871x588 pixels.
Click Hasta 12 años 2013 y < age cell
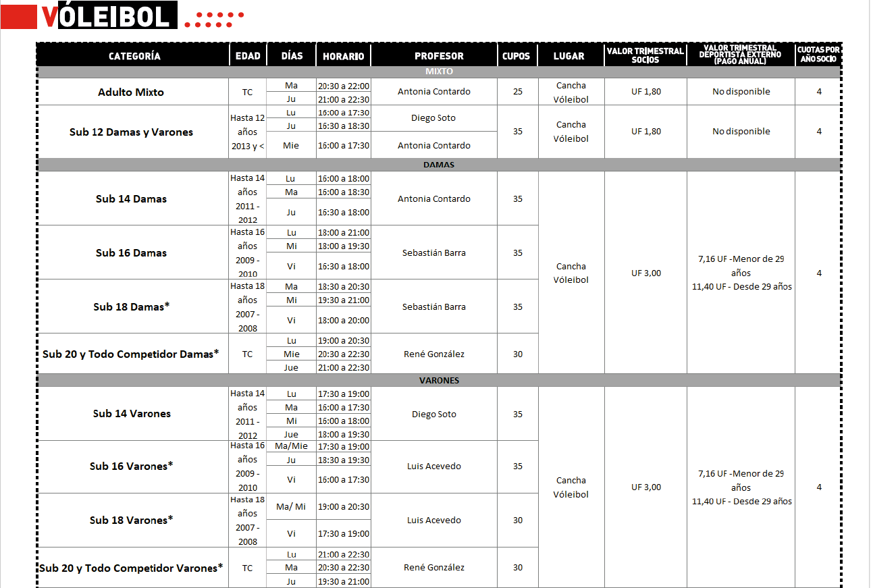click(x=247, y=132)
